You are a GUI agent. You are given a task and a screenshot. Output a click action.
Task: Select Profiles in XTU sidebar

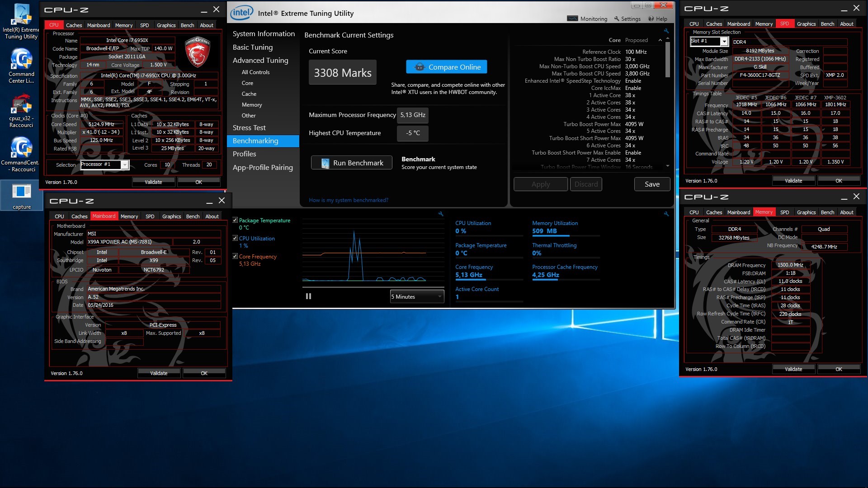click(245, 154)
